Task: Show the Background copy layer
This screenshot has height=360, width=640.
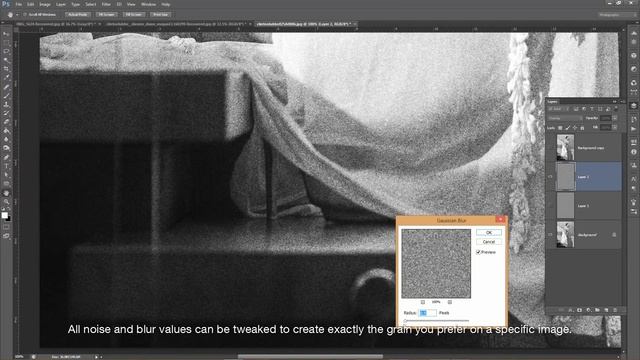Action: (550, 148)
